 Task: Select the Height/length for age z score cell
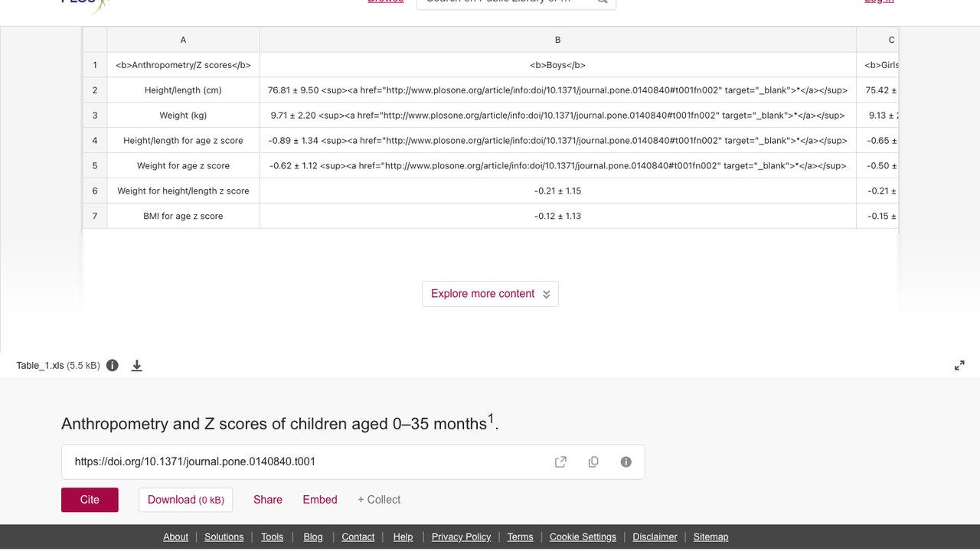[x=183, y=141]
